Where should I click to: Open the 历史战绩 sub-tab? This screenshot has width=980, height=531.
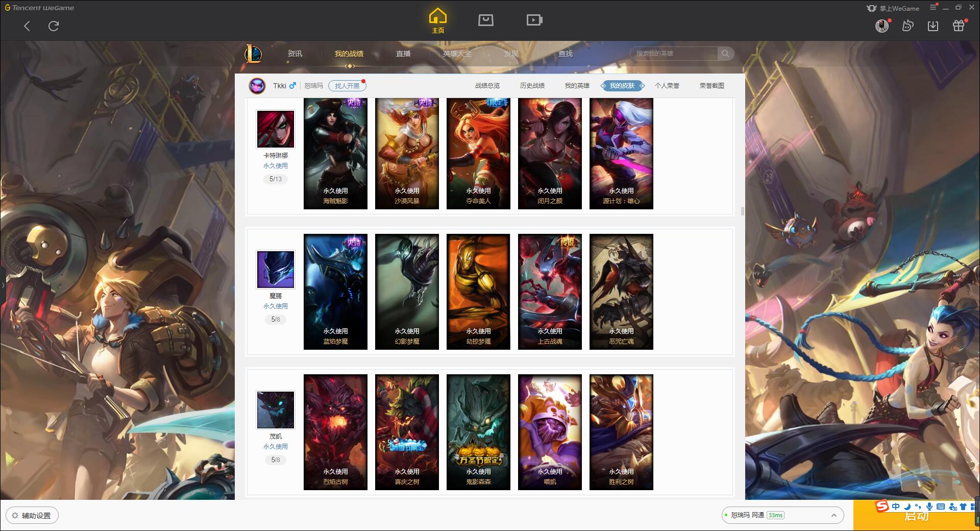point(532,86)
